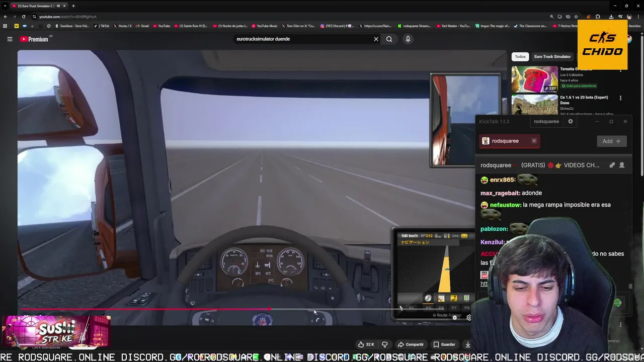Clear the YouTube search box text
The height and width of the screenshot is (362, 644).
[x=376, y=39]
